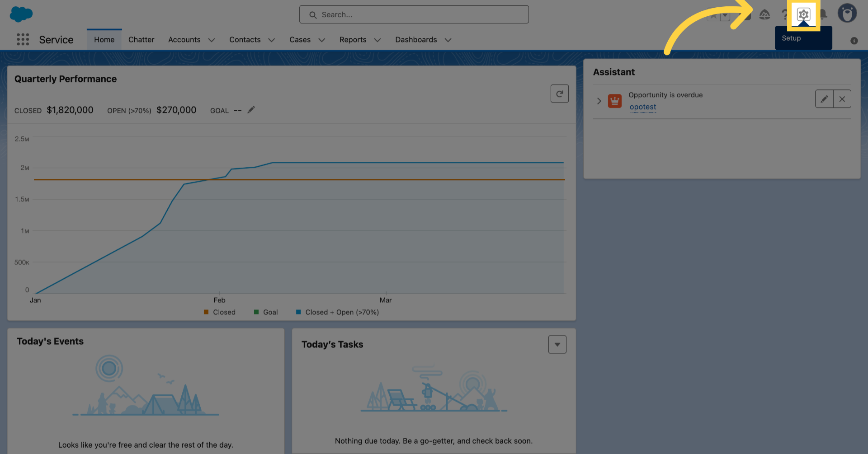Screen dimensions: 868x454
Task: Open the Setup gear menu
Action: [803, 14]
